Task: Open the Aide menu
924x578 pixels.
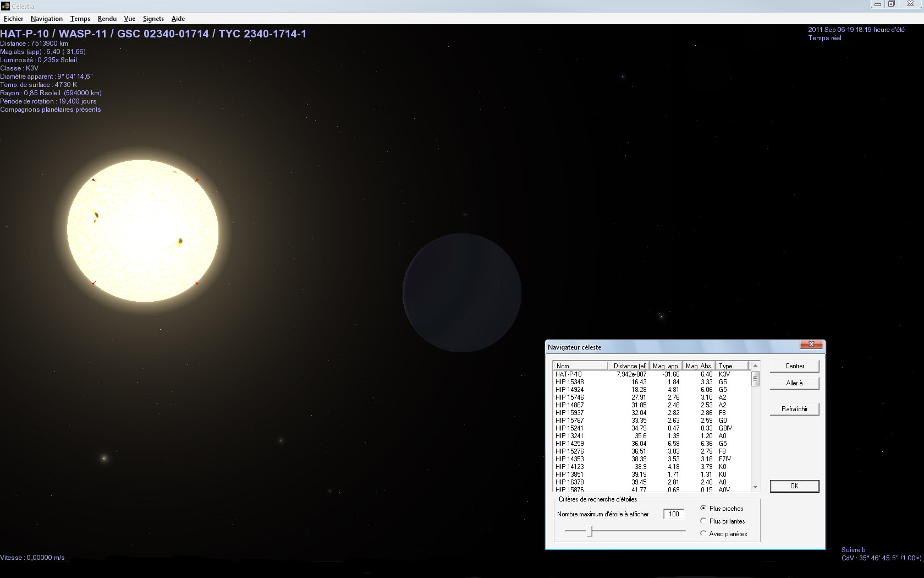Action: [x=178, y=19]
